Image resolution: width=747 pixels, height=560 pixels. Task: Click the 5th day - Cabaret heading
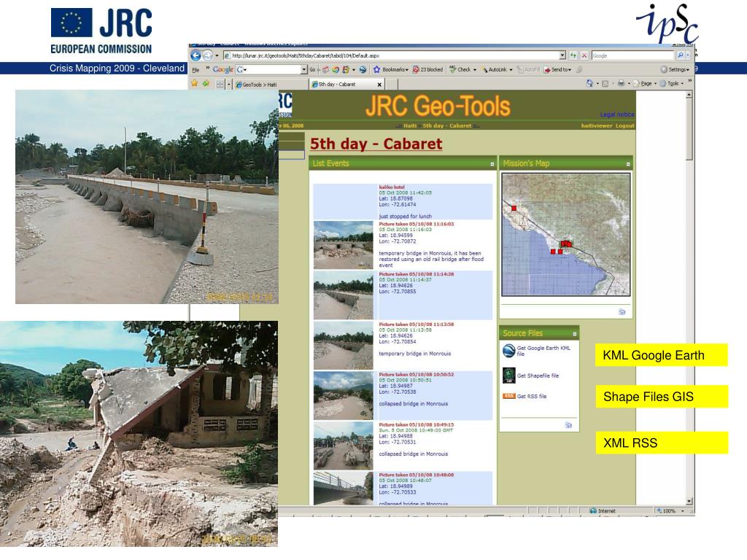tap(376, 144)
